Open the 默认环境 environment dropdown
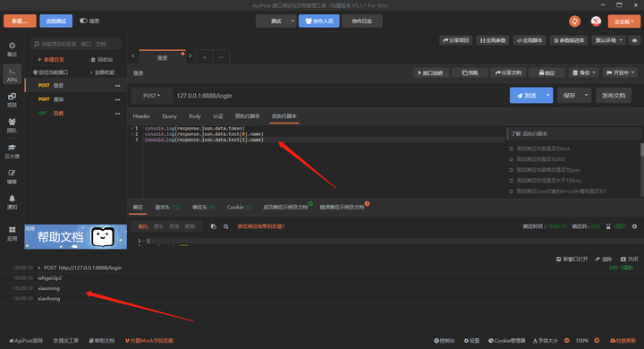The width and height of the screenshot is (644, 349). (609, 40)
